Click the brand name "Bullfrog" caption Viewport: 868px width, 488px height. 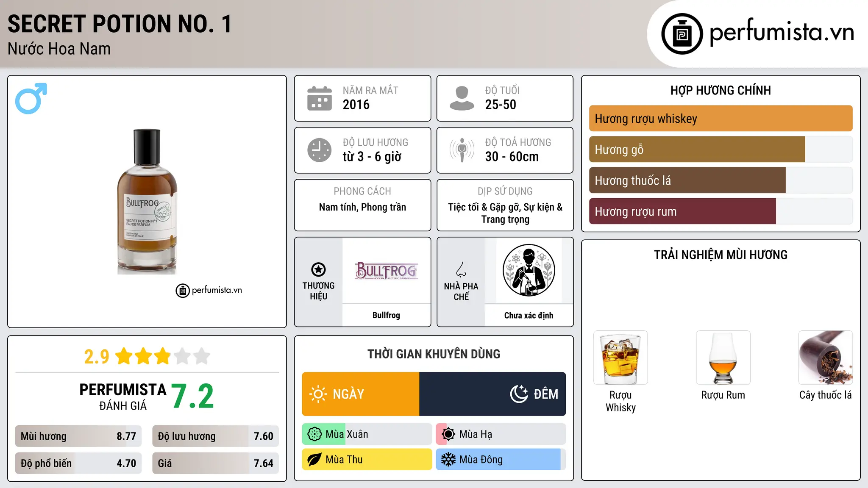(x=386, y=315)
